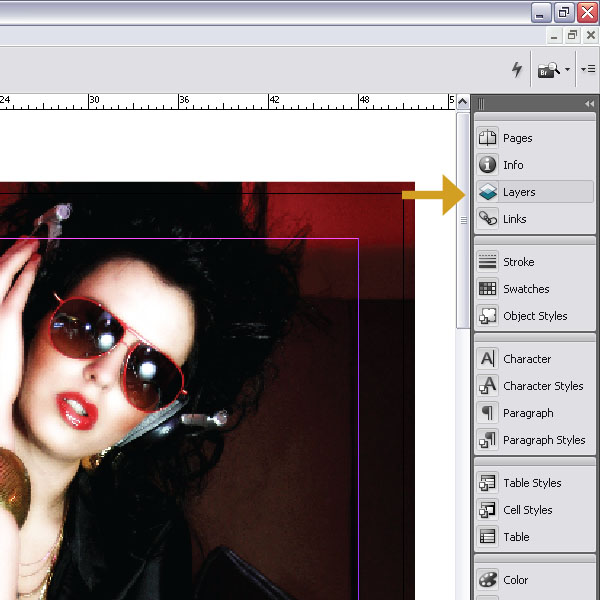Open the Info panel icon

tap(488, 165)
